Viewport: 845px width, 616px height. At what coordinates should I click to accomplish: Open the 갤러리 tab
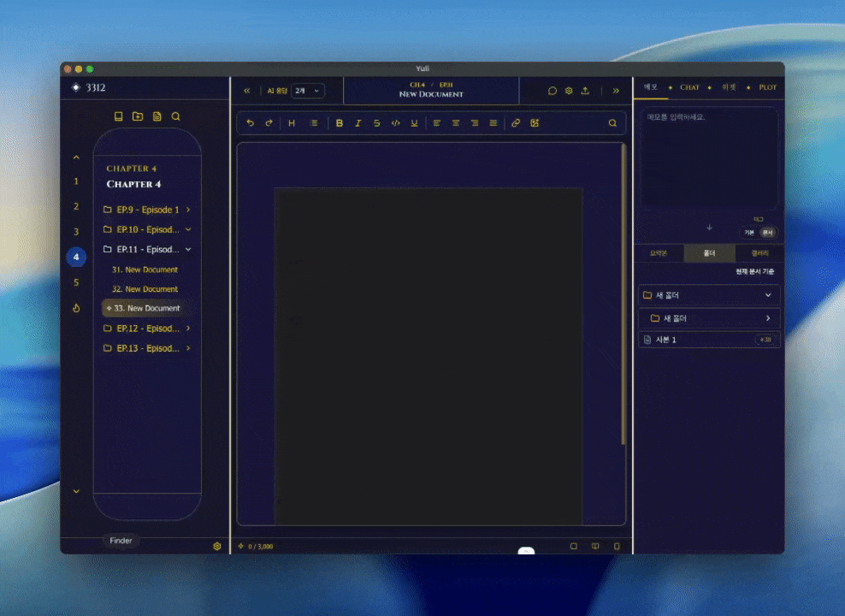click(x=759, y=252)
